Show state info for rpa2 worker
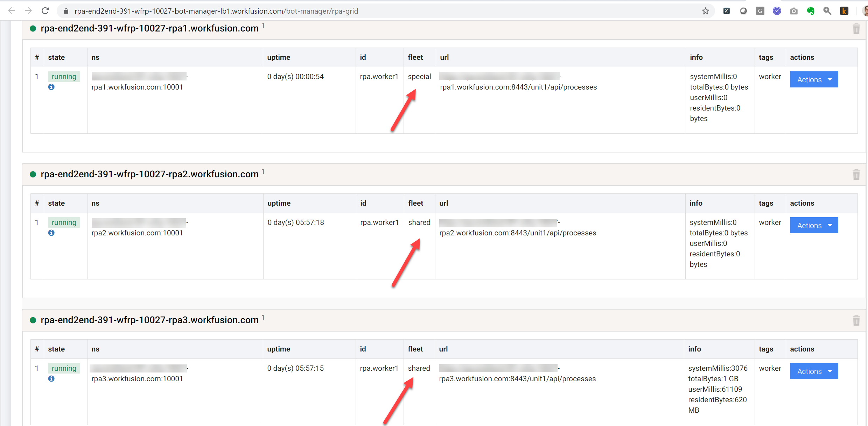The height and width of the screenshot is (426, 868). [x=51, y=233]
